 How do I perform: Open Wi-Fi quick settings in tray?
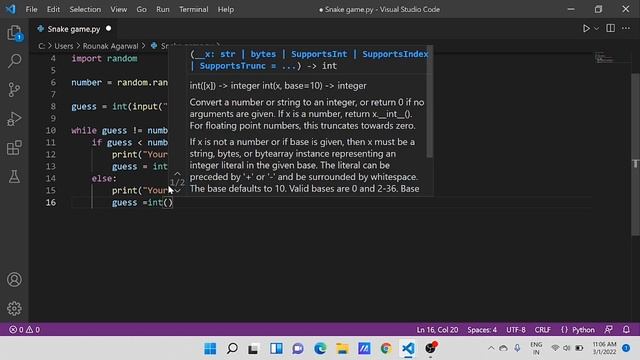[x=555, y=348]
